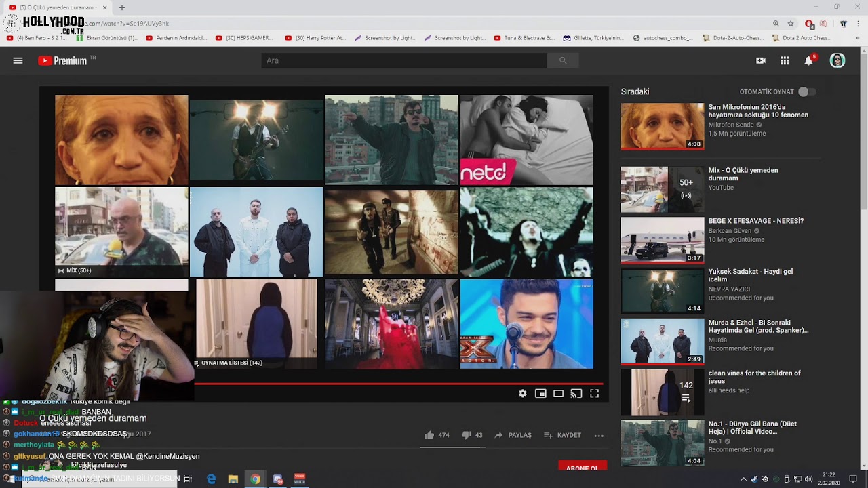Image resolution: width=868 pixels, height=488 pixels.
Task: Open the account avatar menu
Action: (837, 60)
